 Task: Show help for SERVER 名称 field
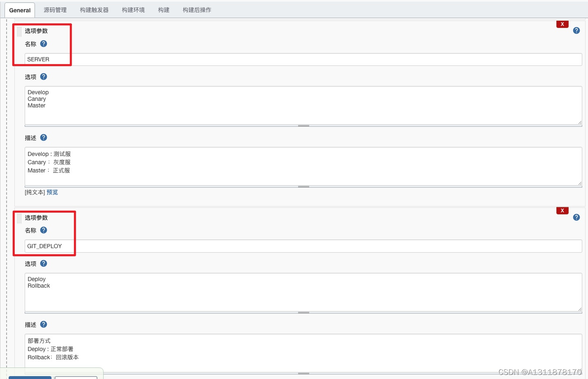pos(44,44)
